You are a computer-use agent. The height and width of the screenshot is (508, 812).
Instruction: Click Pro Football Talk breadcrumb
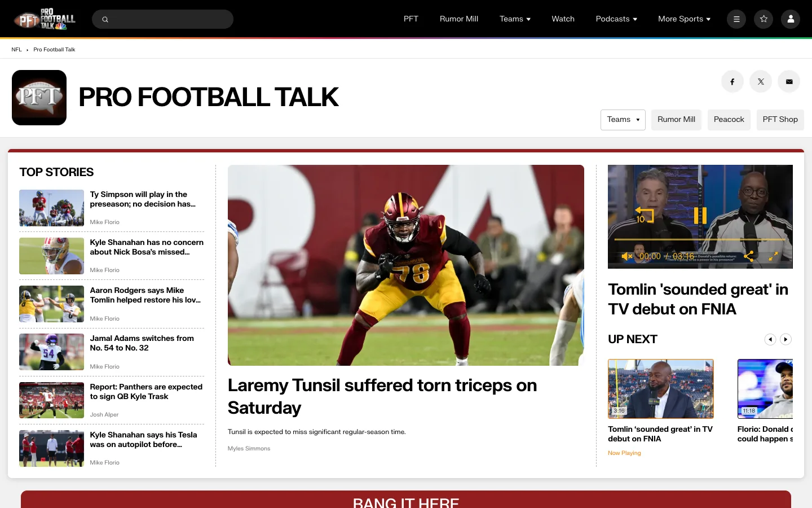pos(54,50)
